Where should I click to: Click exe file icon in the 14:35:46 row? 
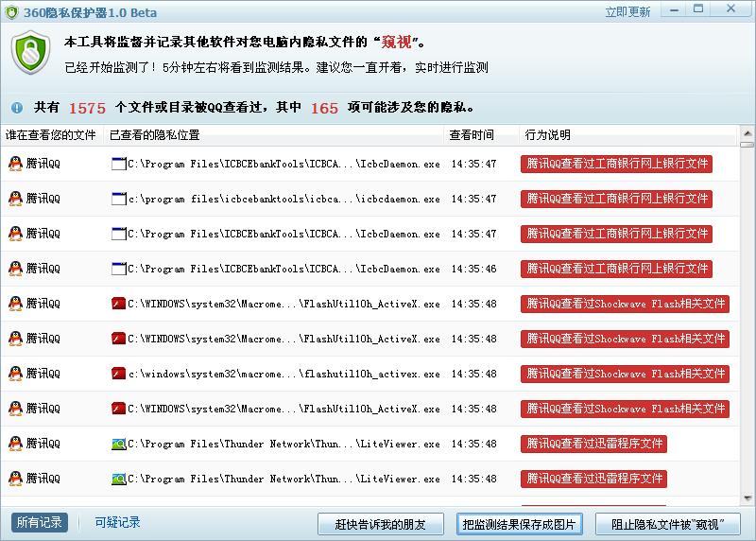point(119,269)
